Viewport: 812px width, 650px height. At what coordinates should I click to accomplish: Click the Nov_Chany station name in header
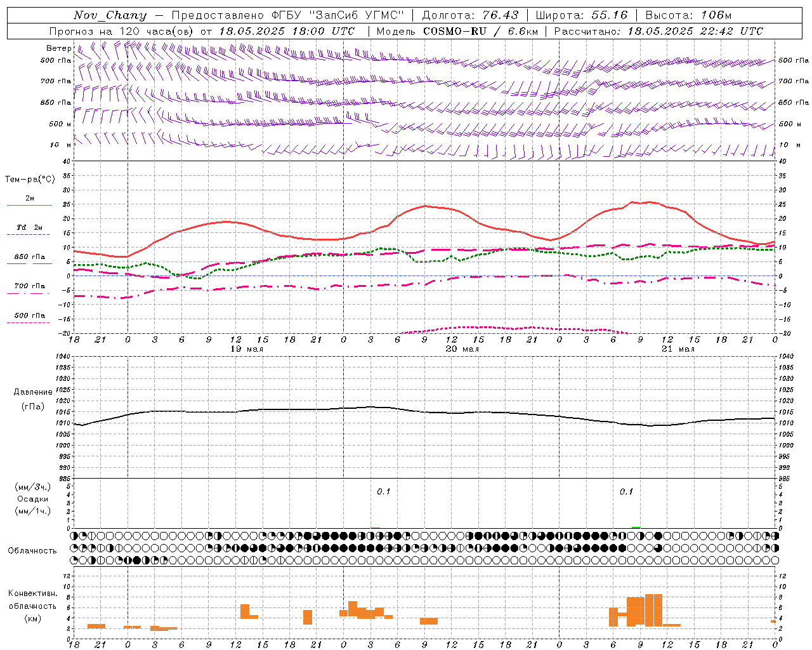[x=110, y=15]
